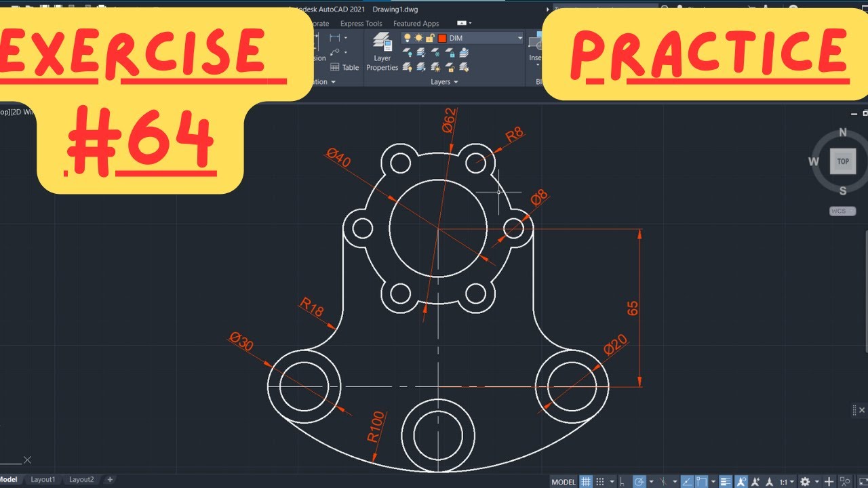Toggle DIM layer lock padlock icon
Screen dimensions: 868x488
430,38
